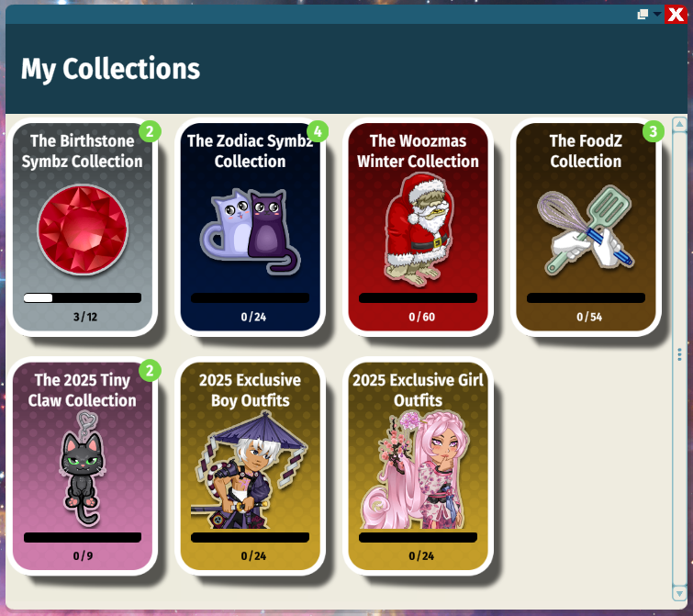Click the scrollbar grip dots handle
Image resolution: width=693 pixels, height=616 pixels.
tap(679, 354)
